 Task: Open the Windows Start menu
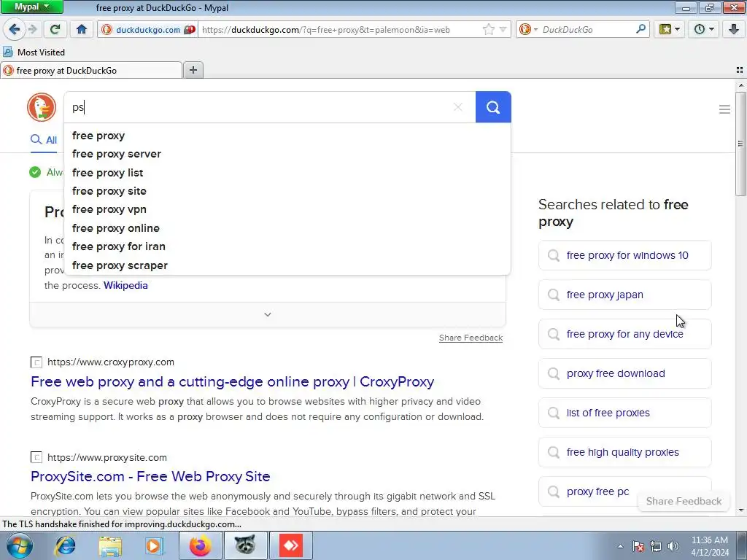pyautogui.click(x=19, y=545)
